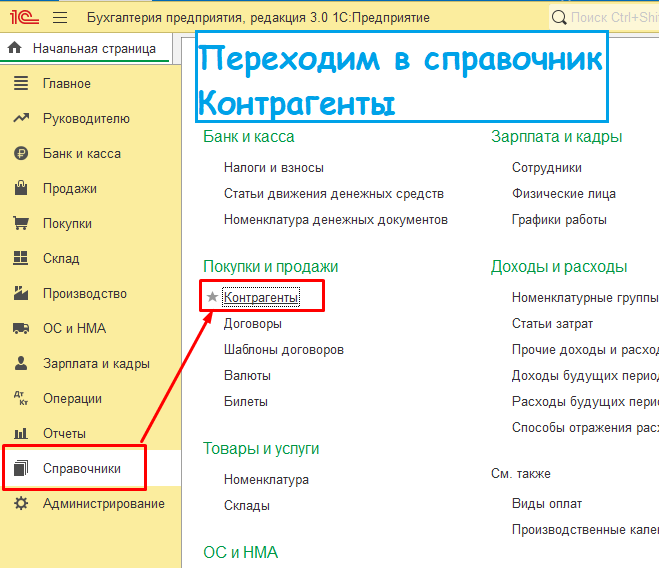
Task: Click the gear icon for Администрирование
Action: [x=21, y=503]
